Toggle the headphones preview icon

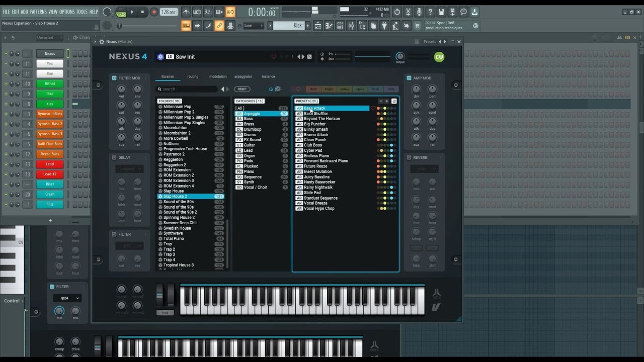(x=271, y=89)
